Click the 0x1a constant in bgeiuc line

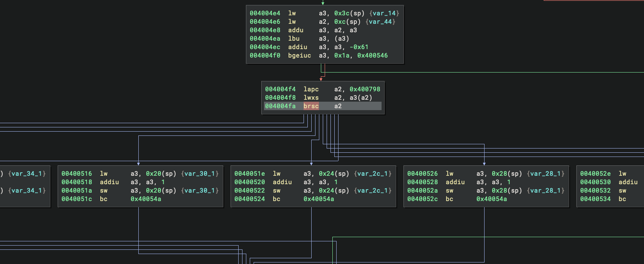[x=342, y=56]
